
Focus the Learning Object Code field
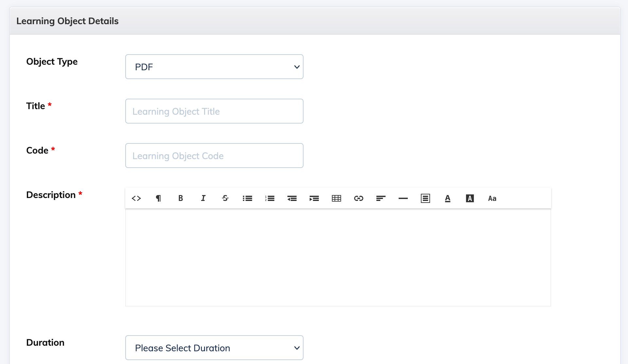(214, 156)
